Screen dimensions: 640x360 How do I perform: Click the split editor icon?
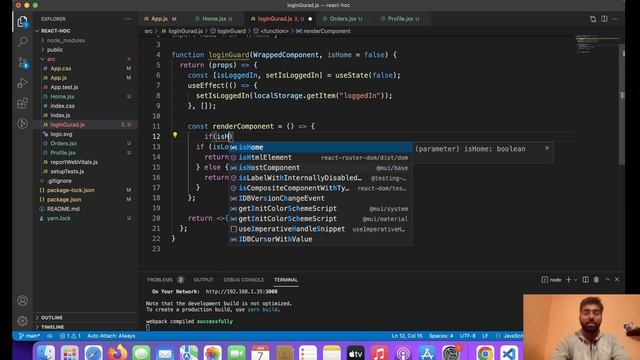click(x=604, y=19)
